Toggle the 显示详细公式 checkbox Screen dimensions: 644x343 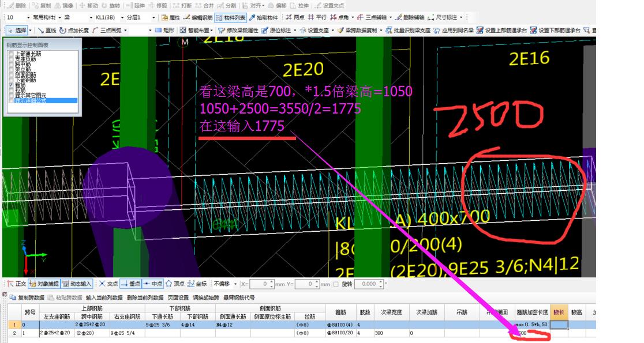pos(11,100)
